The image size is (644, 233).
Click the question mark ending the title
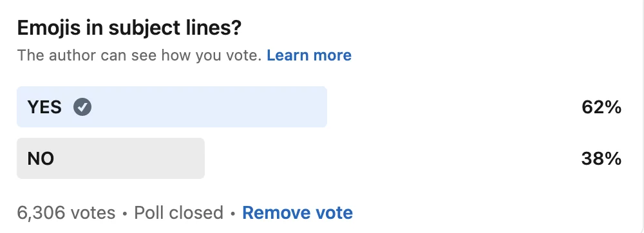coord(236,28)
